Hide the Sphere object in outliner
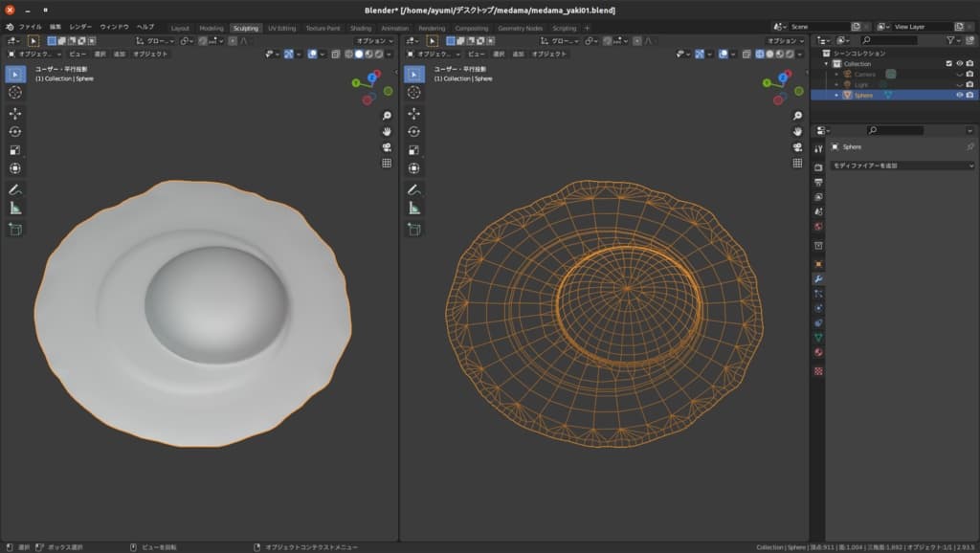This screenshot has height=553, width=980. (x=959, y=95)
